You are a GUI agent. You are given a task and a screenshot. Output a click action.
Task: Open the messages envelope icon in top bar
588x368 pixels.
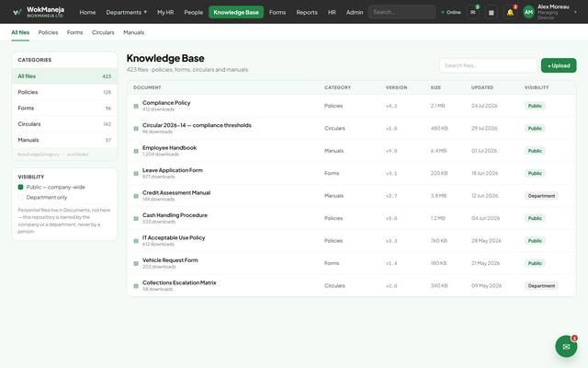[473, 12]
